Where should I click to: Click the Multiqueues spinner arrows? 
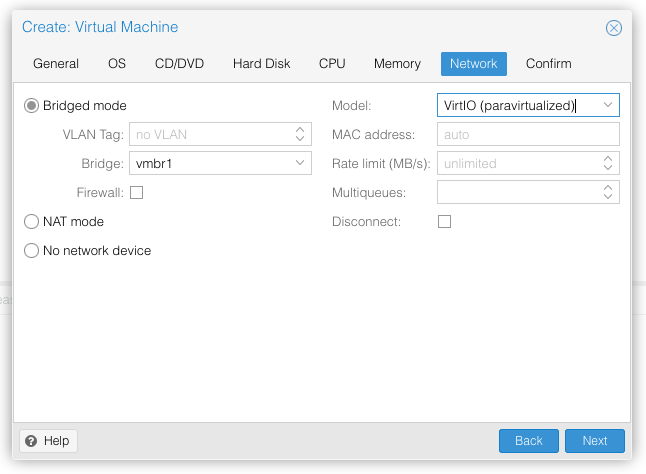click(608, 192)
